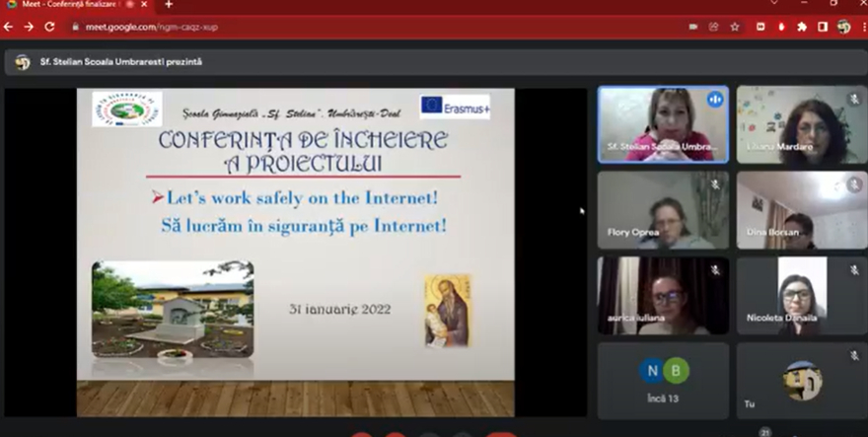Bookmark this page with the star icon
Viewport: 868px width, 437px height.
[x=735, y=27]
